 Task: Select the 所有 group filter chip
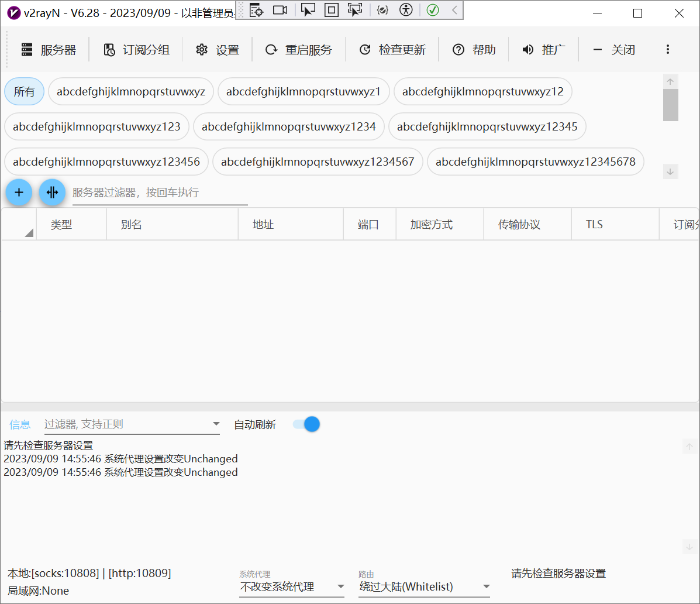click(x=25, y=92)
